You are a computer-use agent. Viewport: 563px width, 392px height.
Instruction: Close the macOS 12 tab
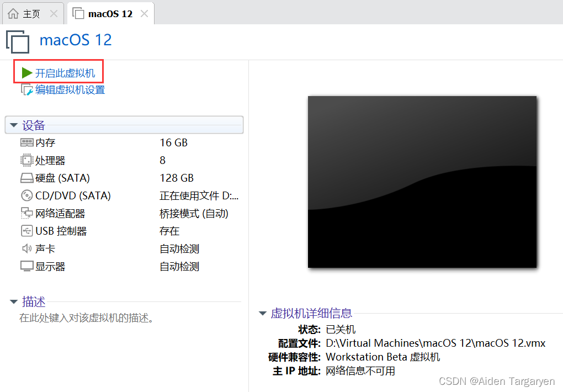coord(145,14)
